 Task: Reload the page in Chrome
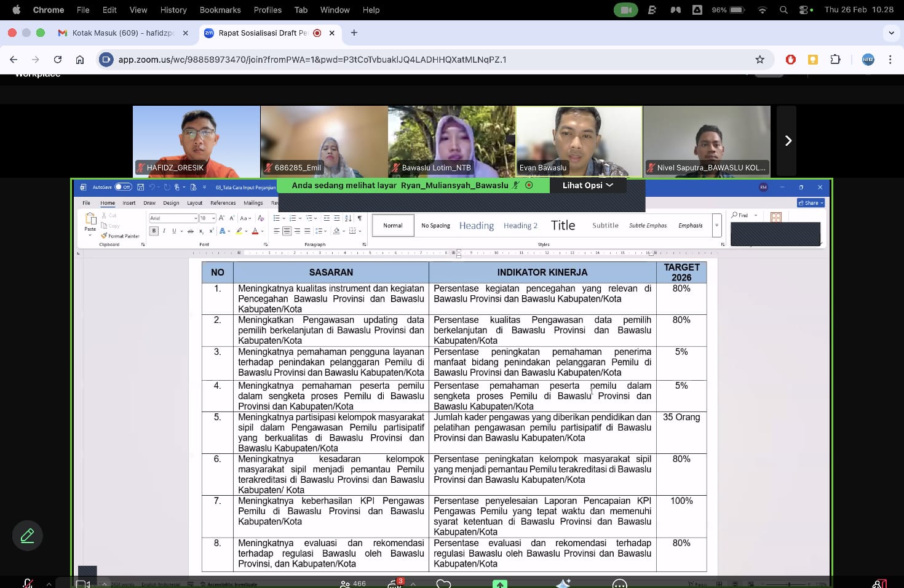point(58,60)
